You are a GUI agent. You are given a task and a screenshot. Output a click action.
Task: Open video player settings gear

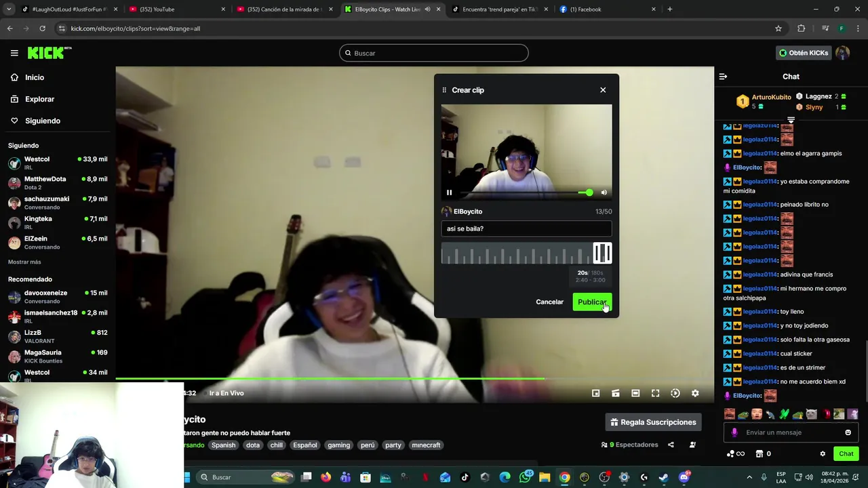695,393
